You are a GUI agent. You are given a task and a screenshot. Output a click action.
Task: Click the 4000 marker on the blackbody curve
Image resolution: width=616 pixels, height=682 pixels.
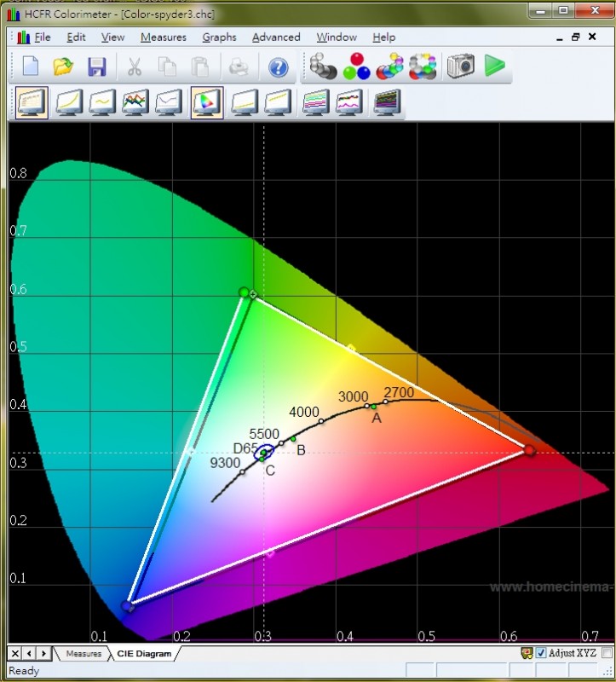click(x=321, y=421)
